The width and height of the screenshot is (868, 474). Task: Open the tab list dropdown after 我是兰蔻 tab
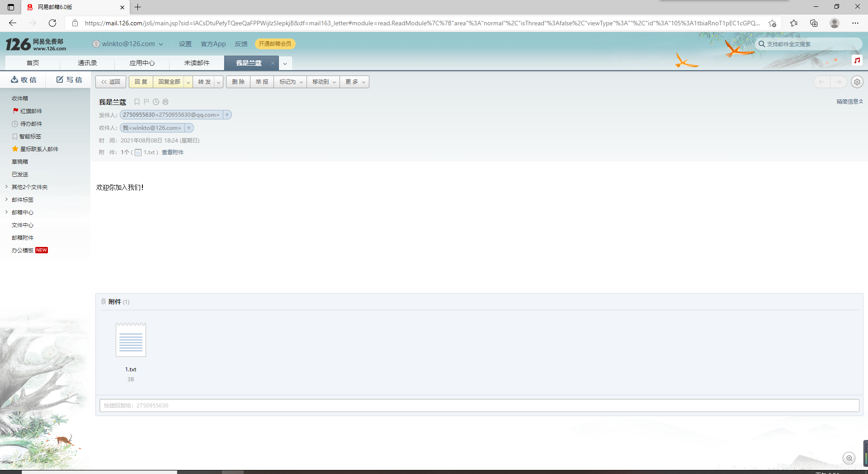[285, 63]
